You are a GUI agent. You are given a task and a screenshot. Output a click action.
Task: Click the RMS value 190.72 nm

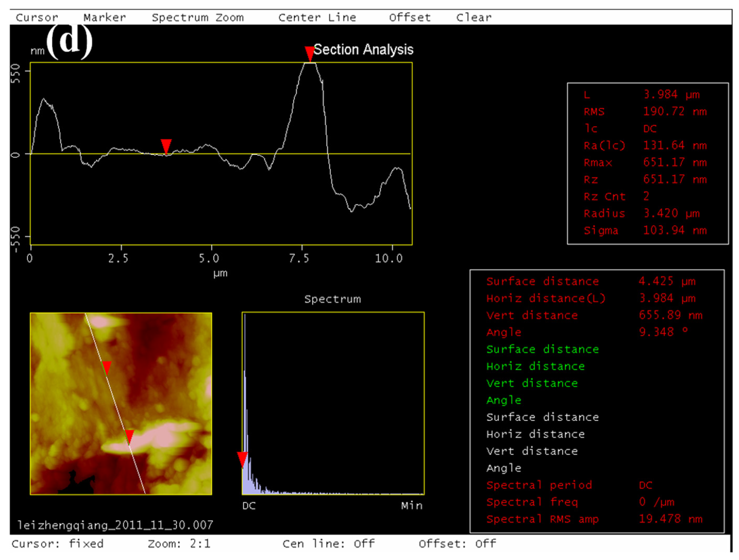click(x=674, y=111)
